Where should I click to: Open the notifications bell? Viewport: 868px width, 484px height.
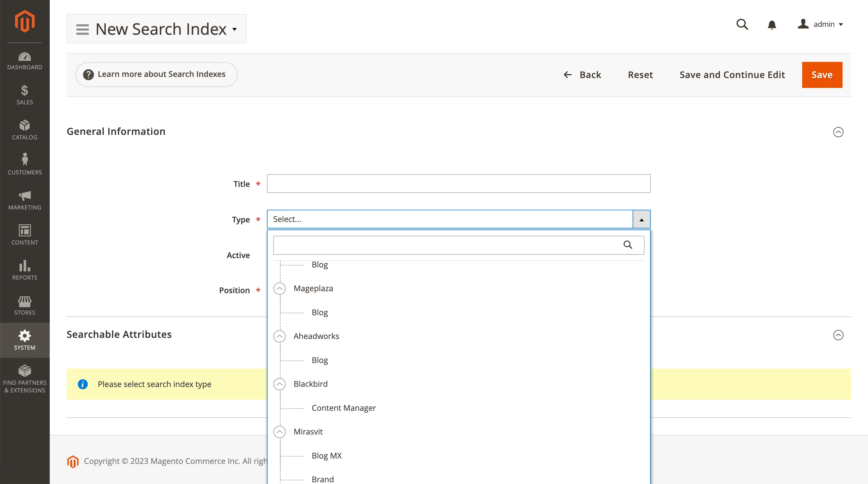click(772, 25)
